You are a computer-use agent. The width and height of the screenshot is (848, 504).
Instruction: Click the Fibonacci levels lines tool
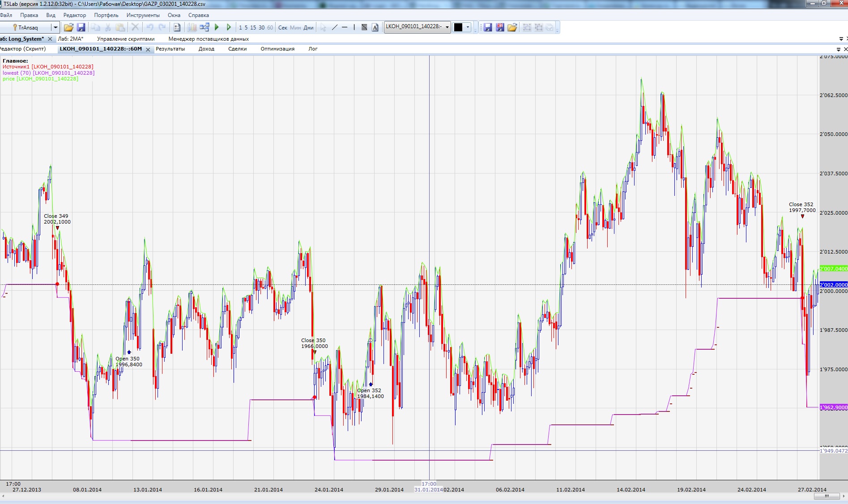[364, 27]
